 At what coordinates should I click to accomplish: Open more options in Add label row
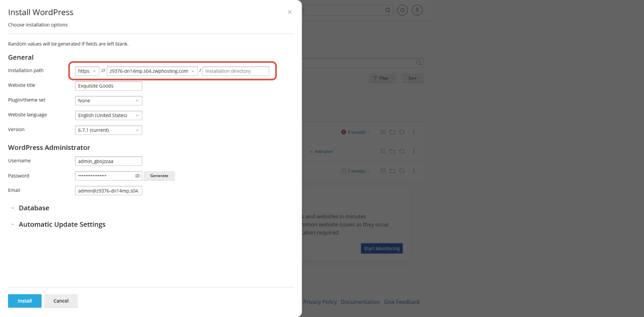point(414,152)
